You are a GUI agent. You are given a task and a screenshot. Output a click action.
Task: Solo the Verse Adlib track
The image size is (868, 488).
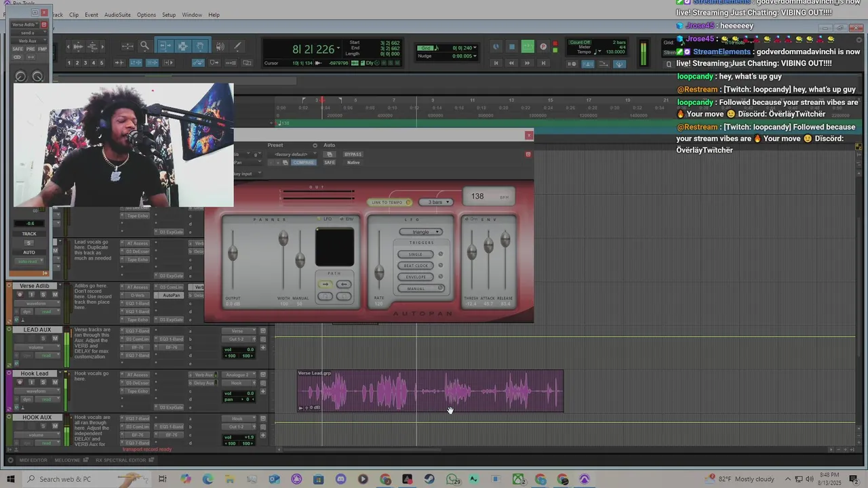pyautogui.click(x=43, y=295)
